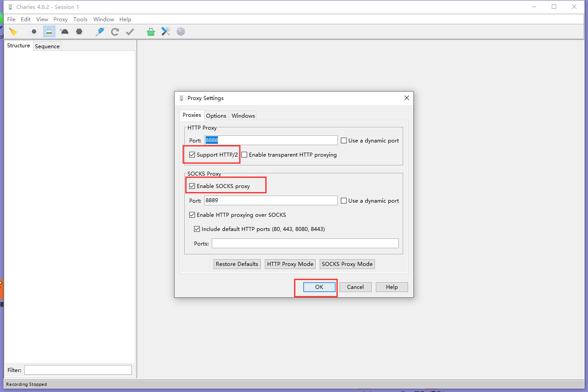Image resolution: width=588 pixels, height=392 pixels.
Task: Clear session with the broom icon
Action: tap(13, 31)
